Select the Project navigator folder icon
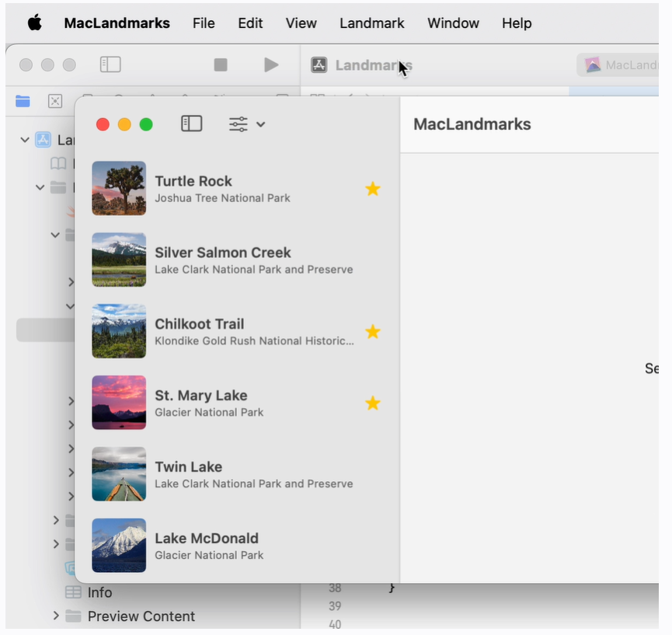 tap(23, 101)
